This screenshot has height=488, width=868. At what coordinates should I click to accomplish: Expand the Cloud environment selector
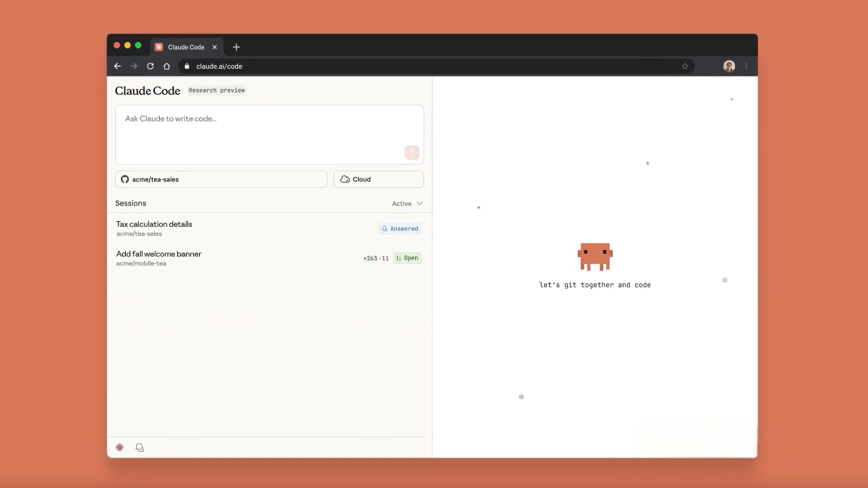click(378, 179)
